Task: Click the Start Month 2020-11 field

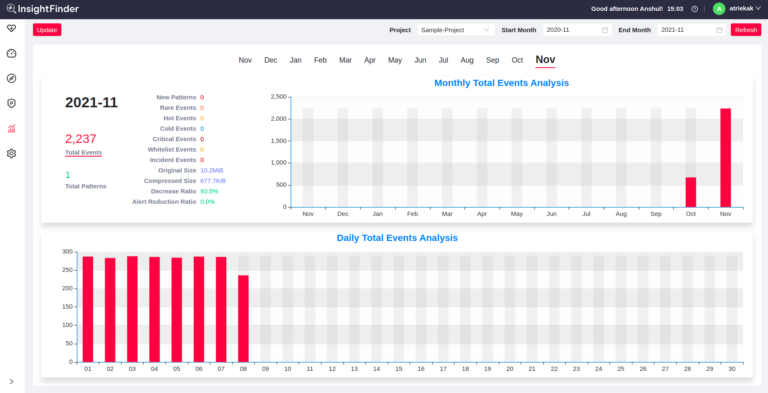Action: (x=577, y=30)
